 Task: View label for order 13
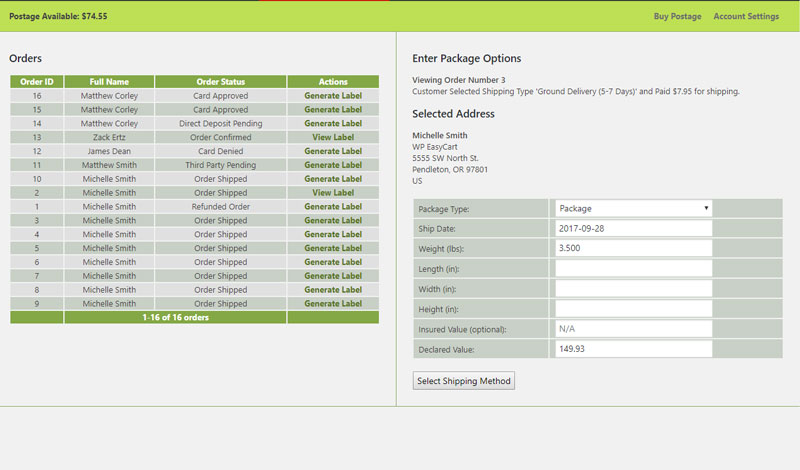point(333,137)
